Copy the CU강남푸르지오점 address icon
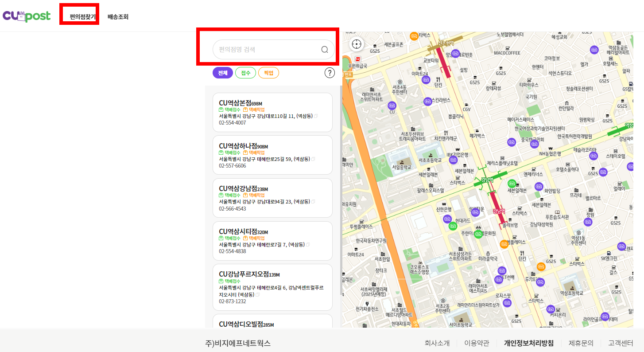Image resolution: width=644 pixels, height=352 pixels. pyautogui.click(x=257, y=294)
